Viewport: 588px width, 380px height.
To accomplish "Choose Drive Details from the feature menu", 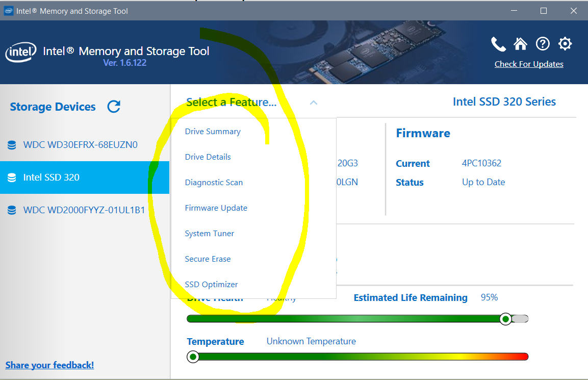I will tap(208, 157).
